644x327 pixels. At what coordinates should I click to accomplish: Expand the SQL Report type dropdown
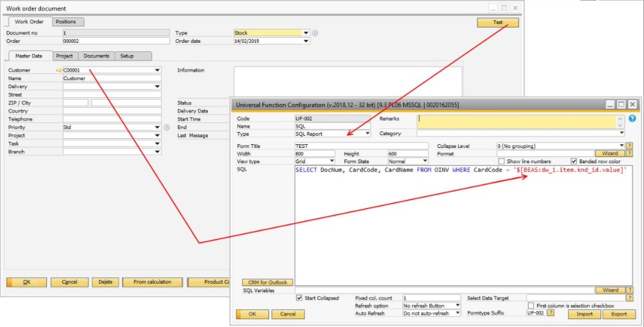point(367,133)
